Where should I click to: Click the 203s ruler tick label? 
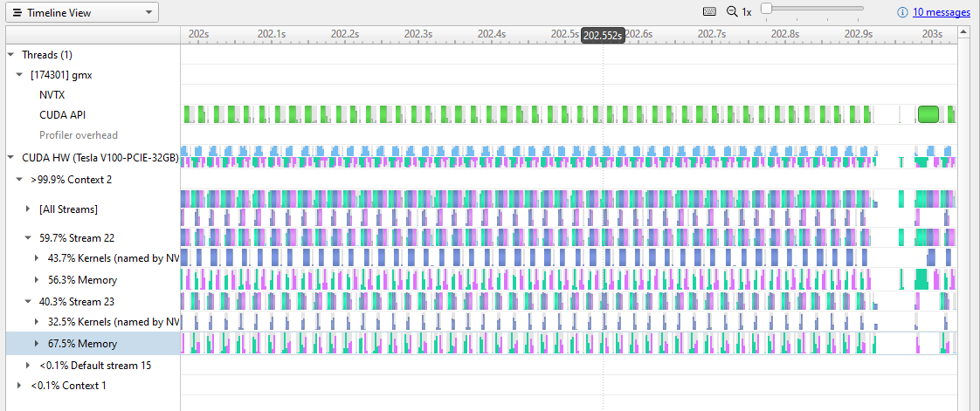(931, 33)
